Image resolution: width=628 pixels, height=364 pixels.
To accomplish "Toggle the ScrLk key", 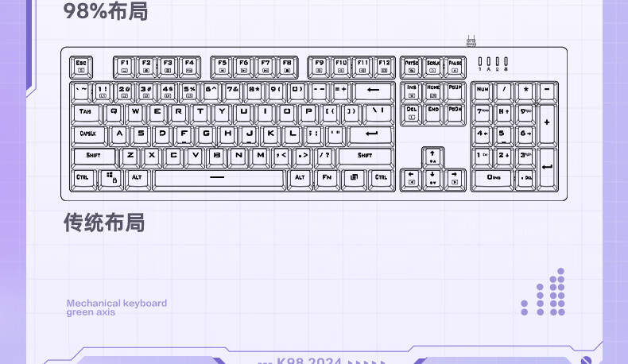I will (x=433, y=65).
